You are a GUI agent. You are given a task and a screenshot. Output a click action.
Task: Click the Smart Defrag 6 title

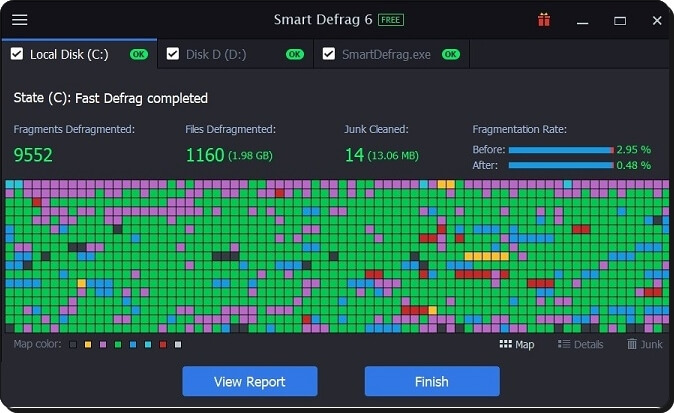[323, 20]
